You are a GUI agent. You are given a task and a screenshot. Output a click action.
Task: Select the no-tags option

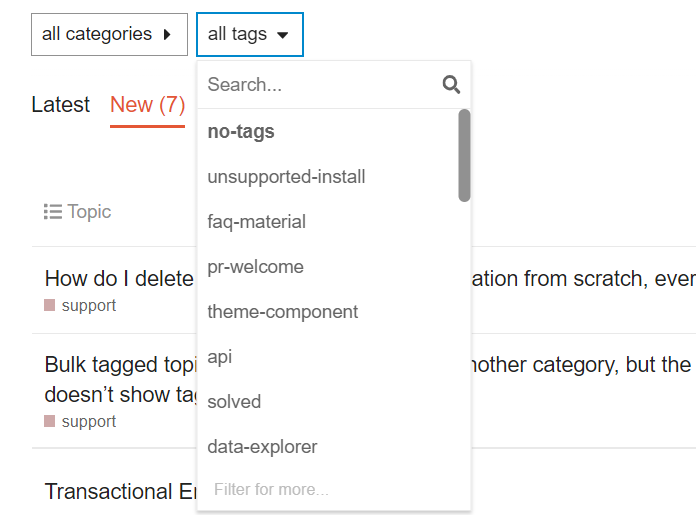(241, 131)
